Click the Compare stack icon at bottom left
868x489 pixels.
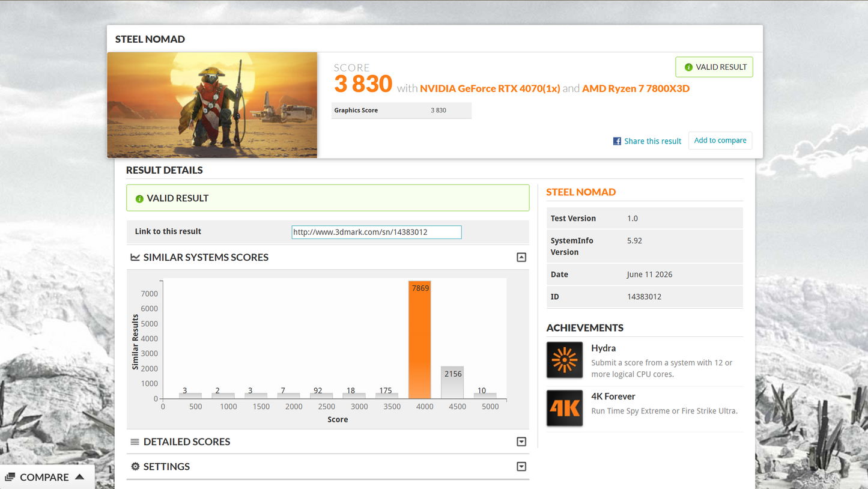click(10, 477)
